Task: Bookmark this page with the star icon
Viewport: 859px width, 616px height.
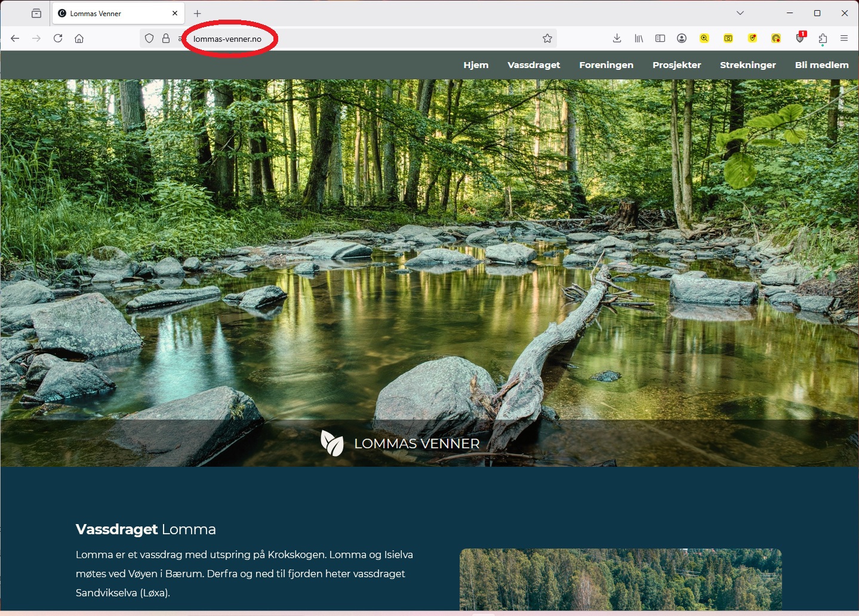Action: (547, 38)
